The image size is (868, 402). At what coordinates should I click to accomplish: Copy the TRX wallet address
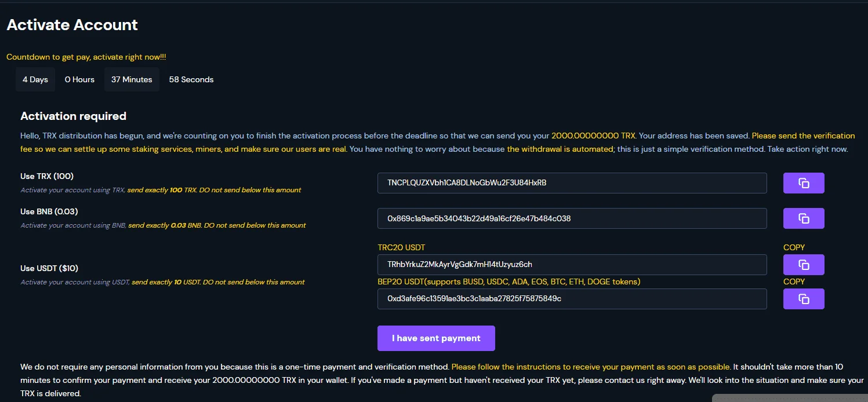(804, 183)
